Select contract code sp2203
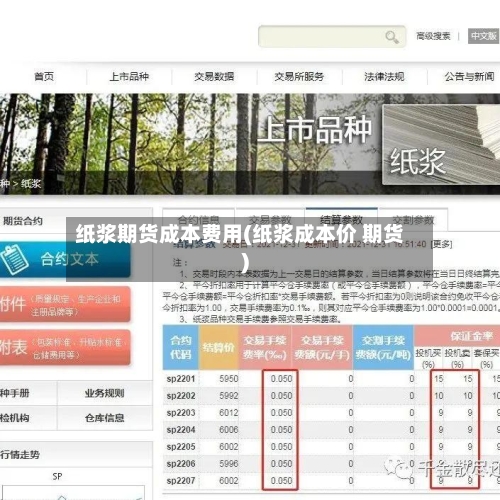Screen dimensions: 500x500 (181, 413)
